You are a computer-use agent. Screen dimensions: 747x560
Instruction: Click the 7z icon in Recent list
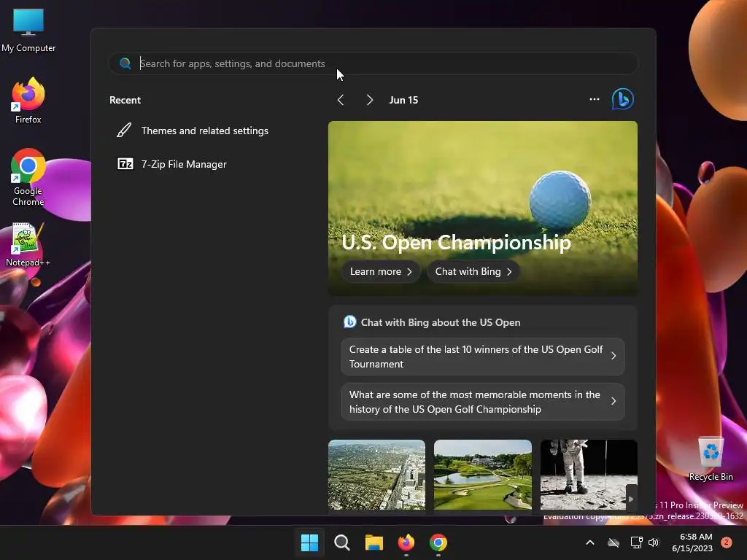(x=125, y=164)
